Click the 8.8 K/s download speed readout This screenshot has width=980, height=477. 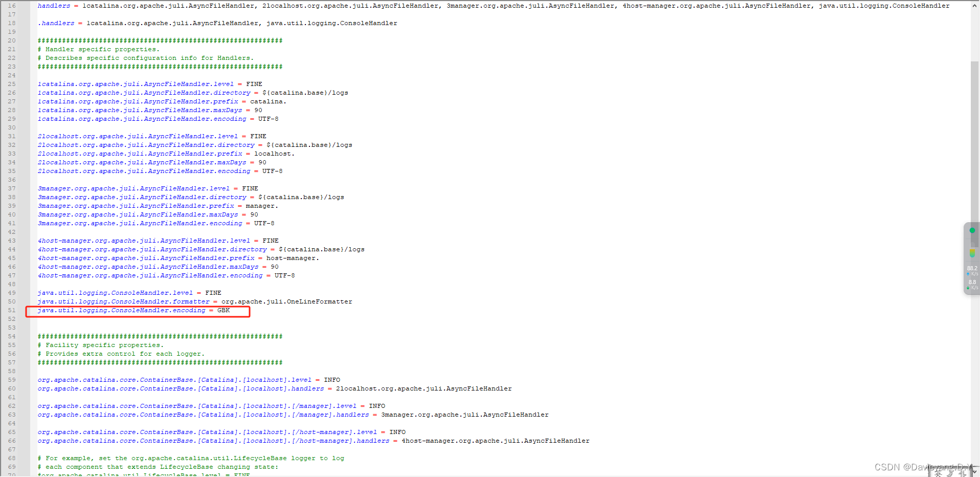pos(972,285)
